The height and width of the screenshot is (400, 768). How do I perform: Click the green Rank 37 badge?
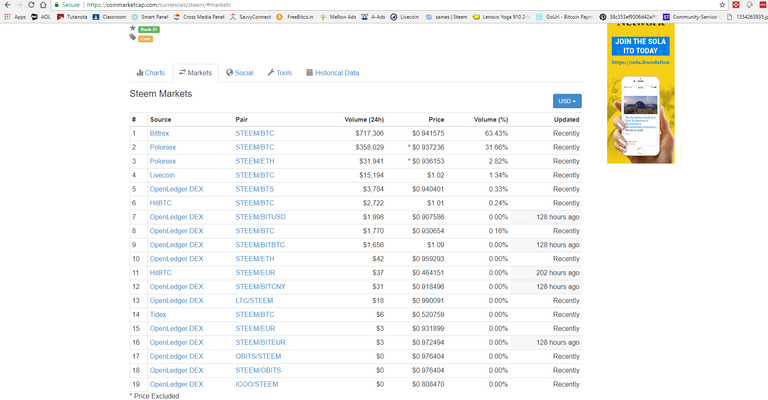coord(148,29)
